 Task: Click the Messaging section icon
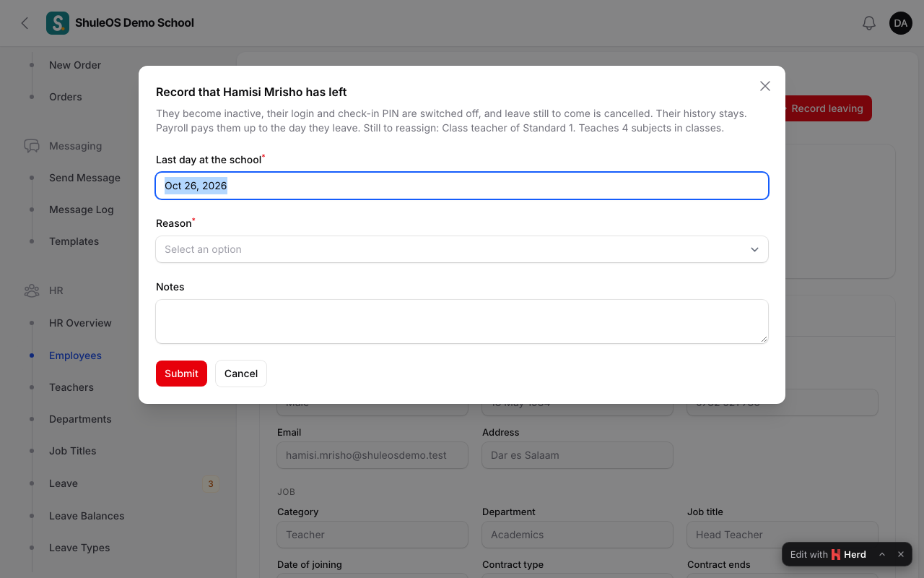tap(32, 146)
